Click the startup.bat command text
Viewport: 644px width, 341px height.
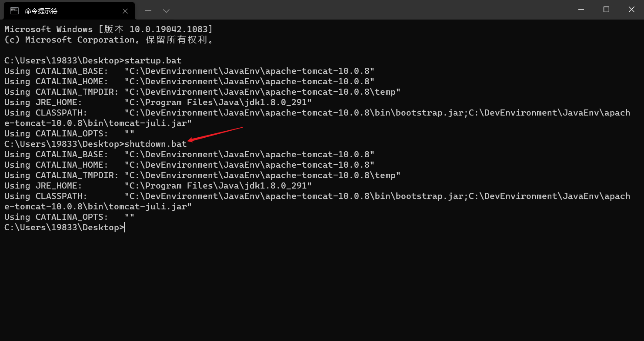[153, 60]
